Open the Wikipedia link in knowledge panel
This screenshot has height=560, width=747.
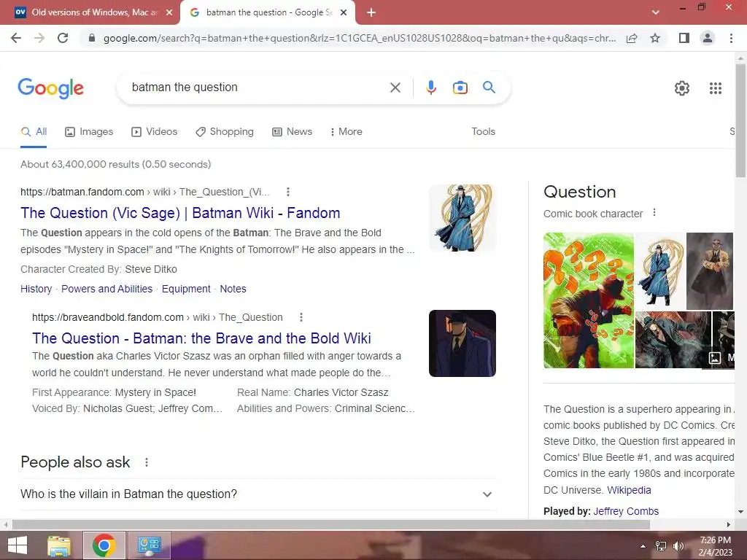point(629,490)
